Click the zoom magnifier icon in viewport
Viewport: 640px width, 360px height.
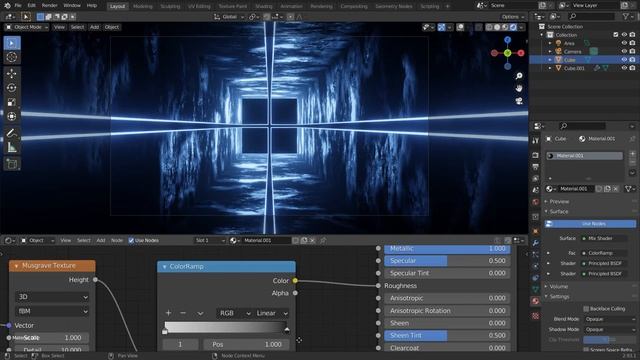tap(519, 76)
